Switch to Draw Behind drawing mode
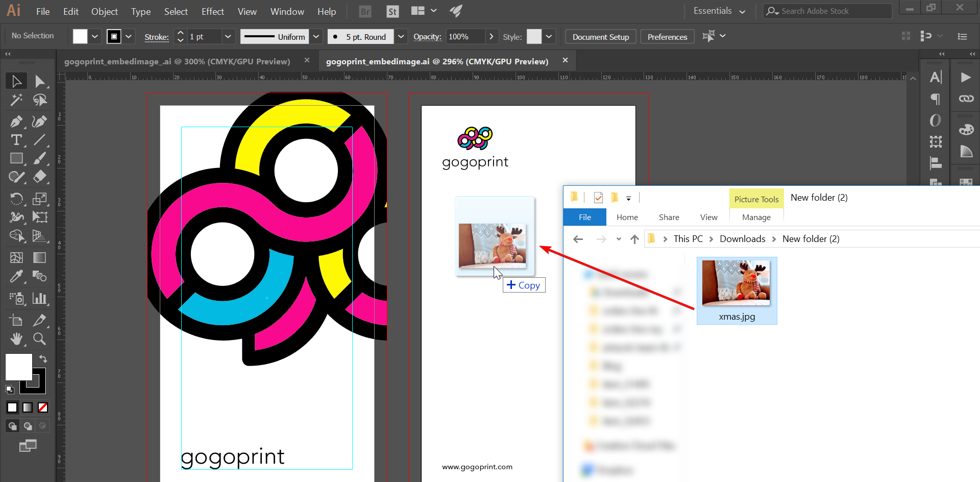 pyautogui.click(x=28, y=425)
